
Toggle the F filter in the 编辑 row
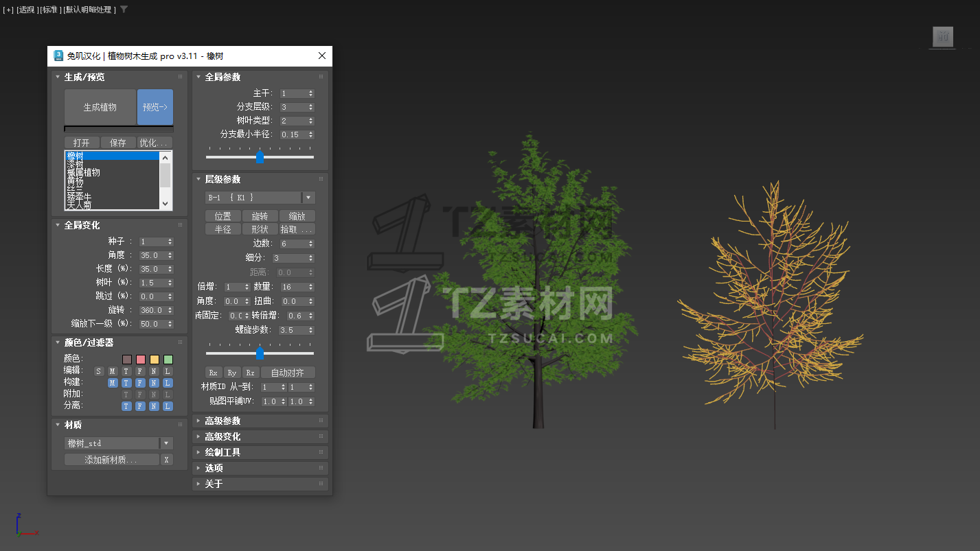[x=140, y=371]
